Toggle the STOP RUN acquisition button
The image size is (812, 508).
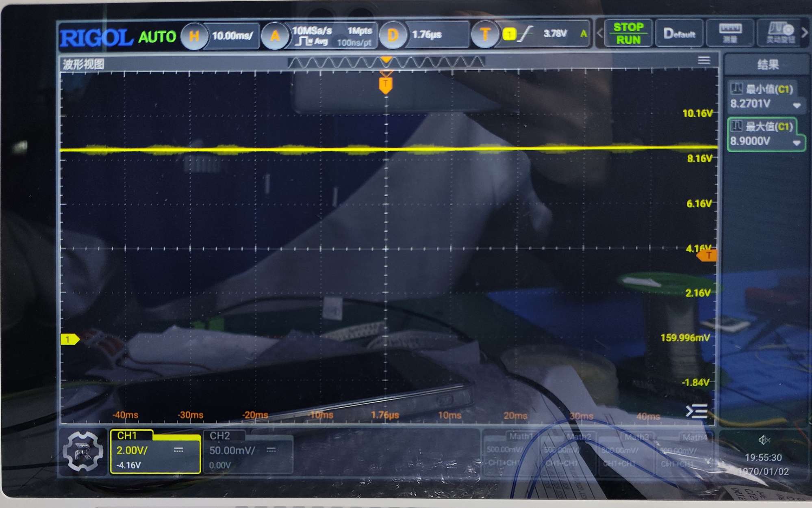tap(628, 33)
